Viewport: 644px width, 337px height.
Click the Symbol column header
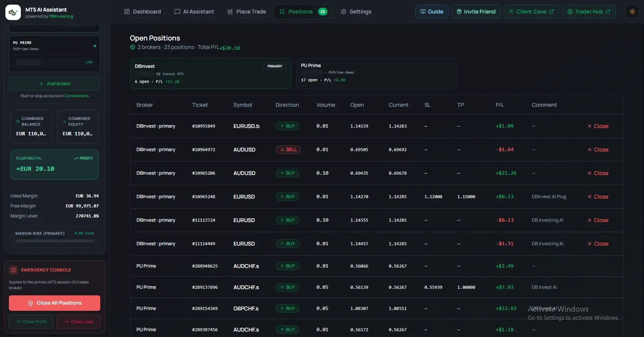pyautogui.click(x=243, y=105)
